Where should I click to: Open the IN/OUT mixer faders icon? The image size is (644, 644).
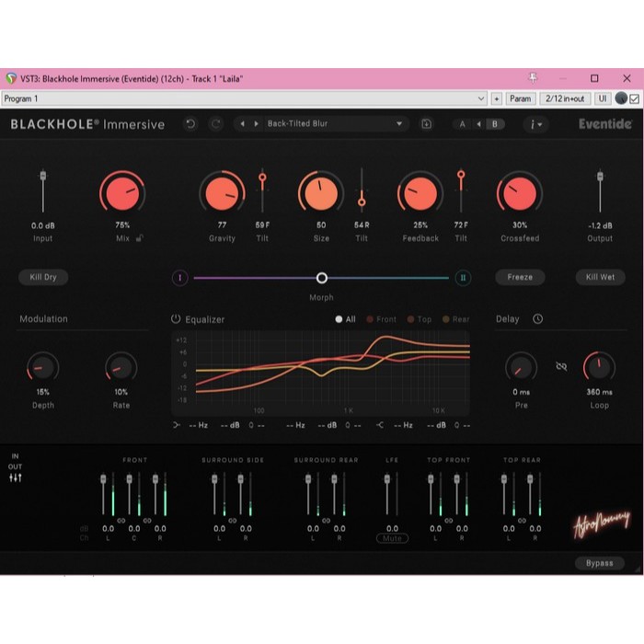pyautogui.click(x=16, y=477)
